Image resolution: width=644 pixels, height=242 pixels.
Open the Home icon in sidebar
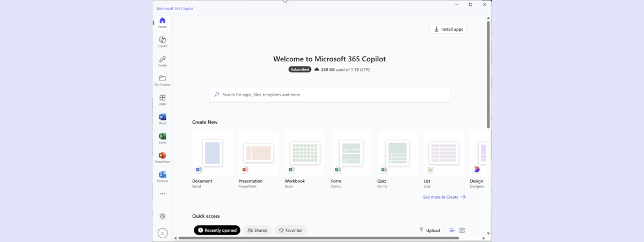click(x=162, y=23)
